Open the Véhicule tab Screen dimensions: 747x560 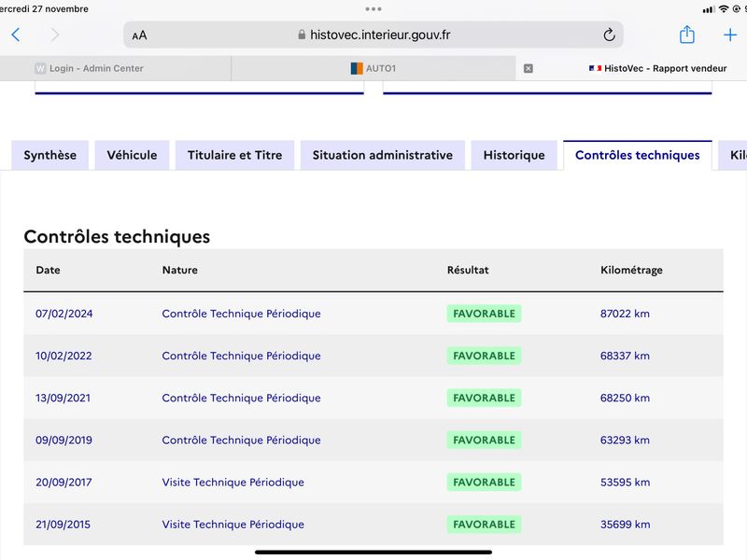pos(132,155)
